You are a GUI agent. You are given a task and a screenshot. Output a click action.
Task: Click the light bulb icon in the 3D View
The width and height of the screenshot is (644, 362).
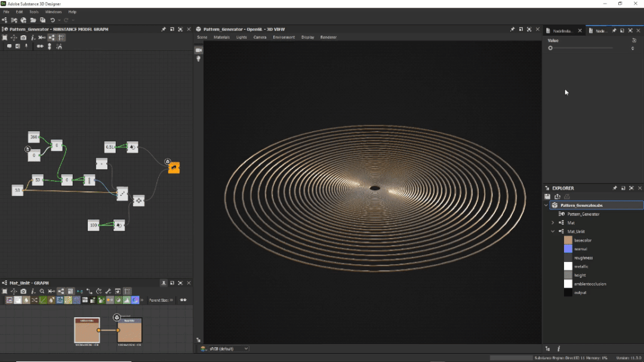[x=199, y=59]
